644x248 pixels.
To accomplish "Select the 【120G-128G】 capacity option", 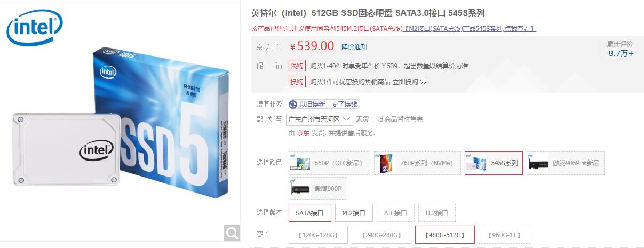I will (318, 235).
